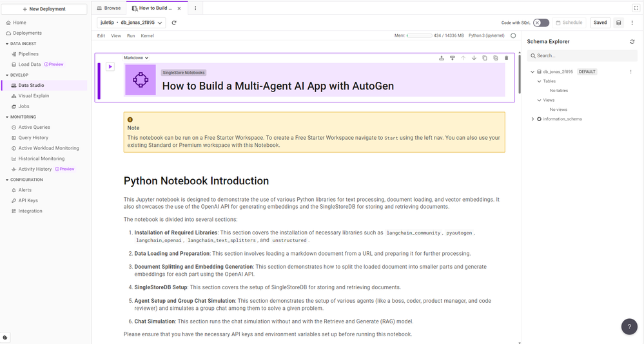The width and height of the screenshot is (644, 344).
Task: Click the AutoGen notebook purple thumbnail icon
Action: coord(141,80)
